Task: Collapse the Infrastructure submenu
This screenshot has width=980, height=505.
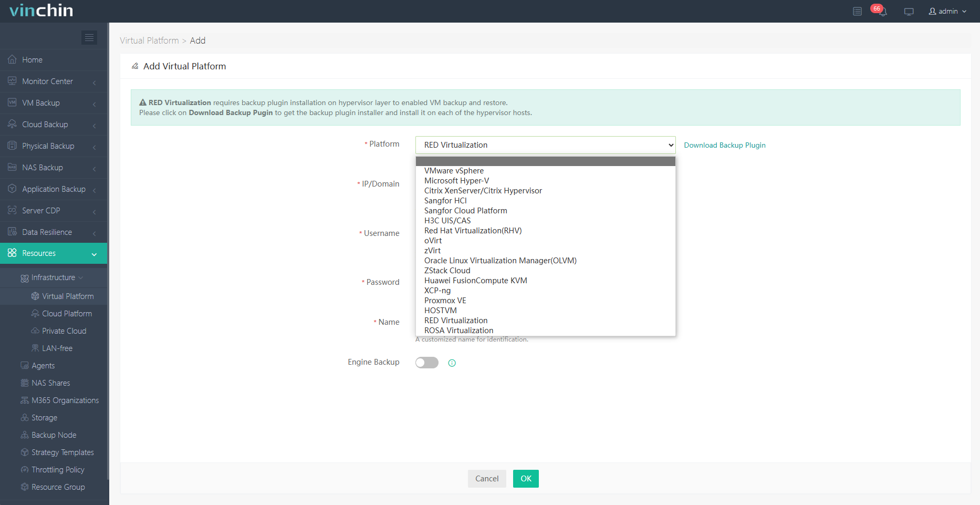Action: click(x=54, y=277)
